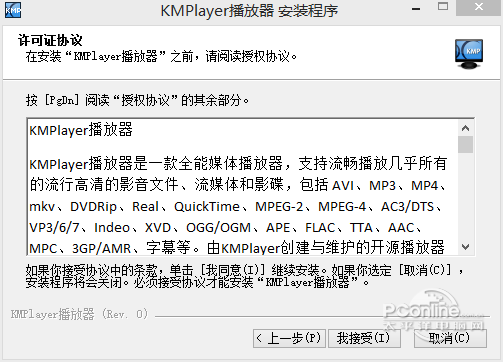Go back with the 上一步(P) button
Screen dimensions: 503x362
289,338
